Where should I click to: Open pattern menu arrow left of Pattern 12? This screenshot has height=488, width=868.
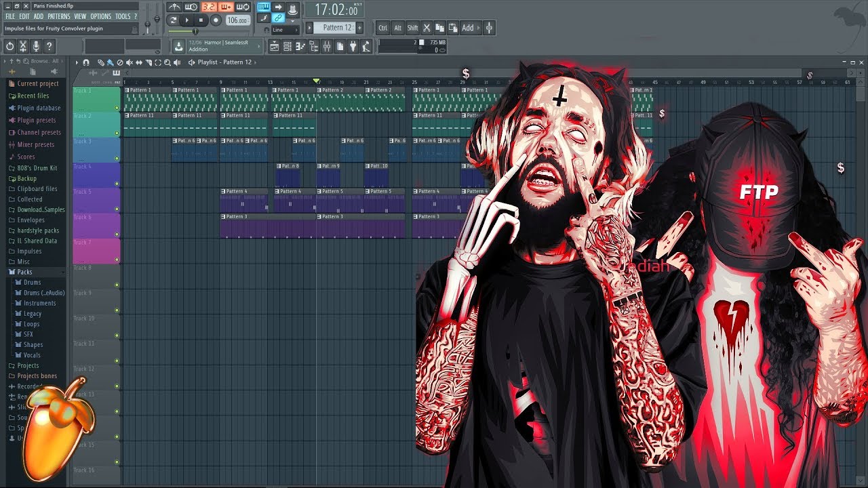(309, 28)
